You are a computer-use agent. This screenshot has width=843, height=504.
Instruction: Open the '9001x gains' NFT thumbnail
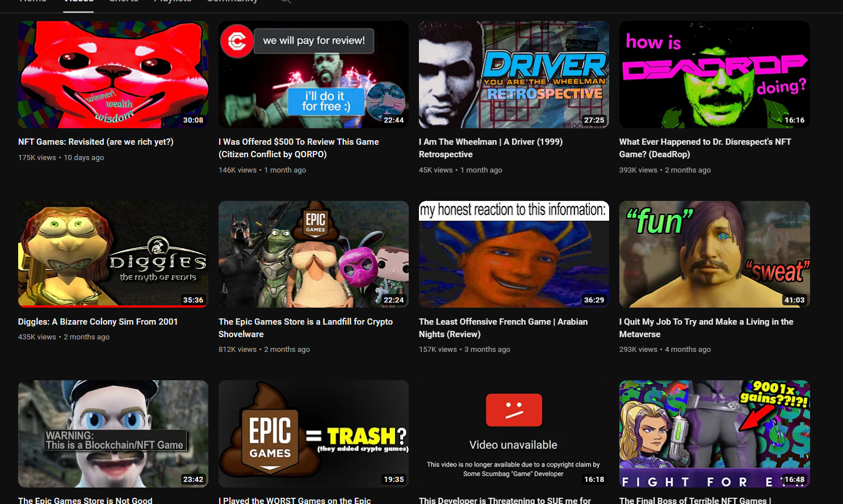click(x=714, y=434)
